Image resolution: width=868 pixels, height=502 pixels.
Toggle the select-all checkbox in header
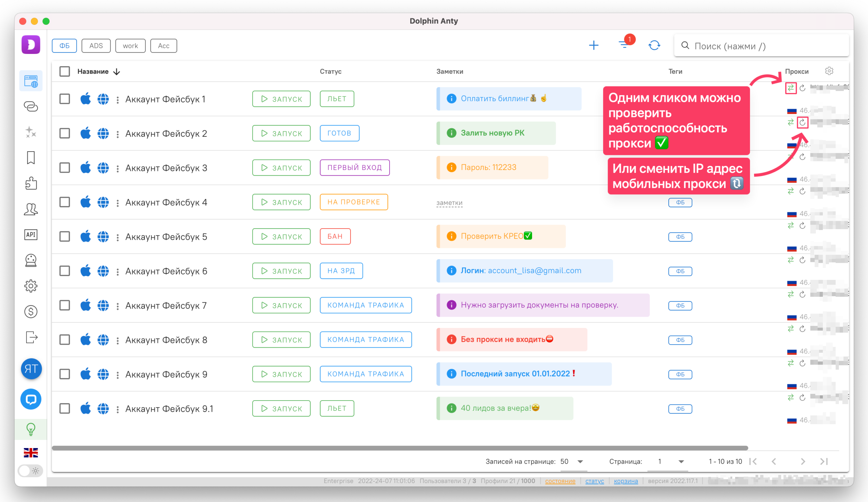click(x=64, y=71)
